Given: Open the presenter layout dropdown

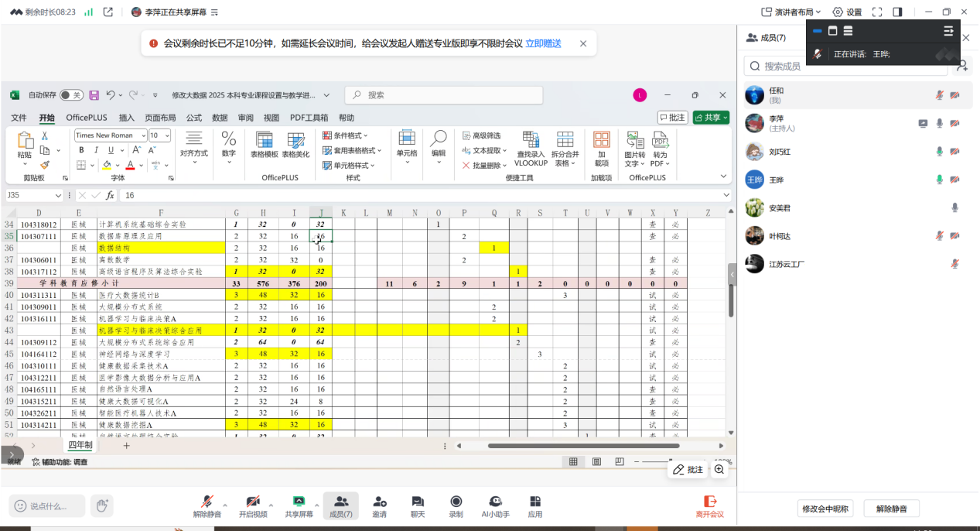Looking at the screenshot, I should tap(789, 12).
